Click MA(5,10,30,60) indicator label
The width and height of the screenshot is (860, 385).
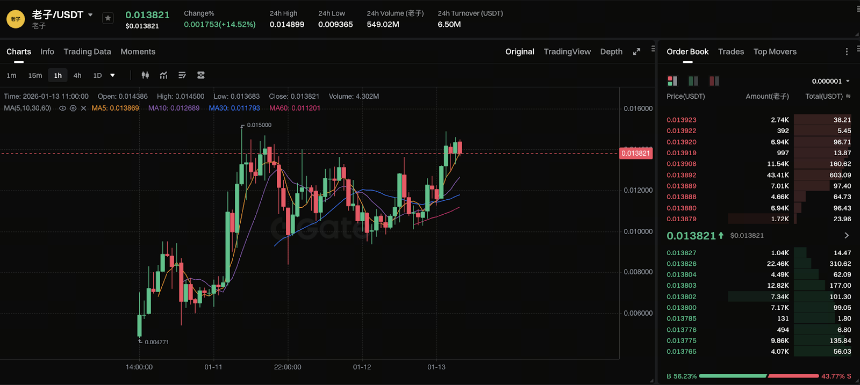[27, 108]
